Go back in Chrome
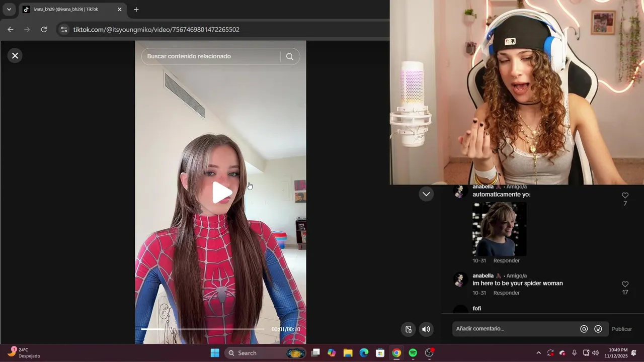 pos(11,30)
